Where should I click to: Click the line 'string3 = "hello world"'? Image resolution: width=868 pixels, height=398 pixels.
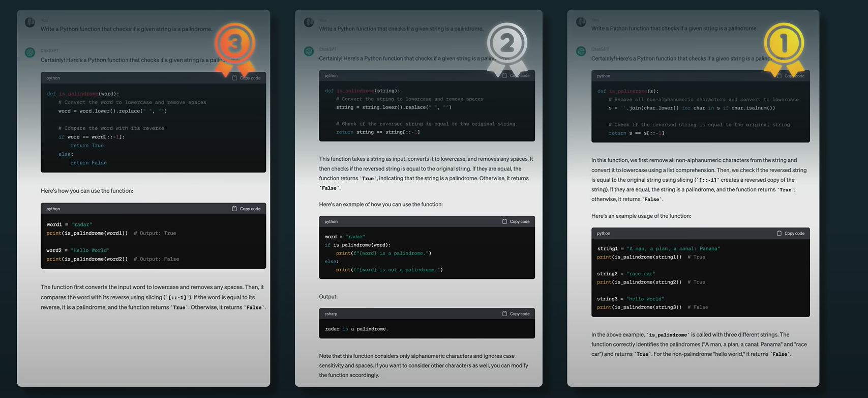631,299
